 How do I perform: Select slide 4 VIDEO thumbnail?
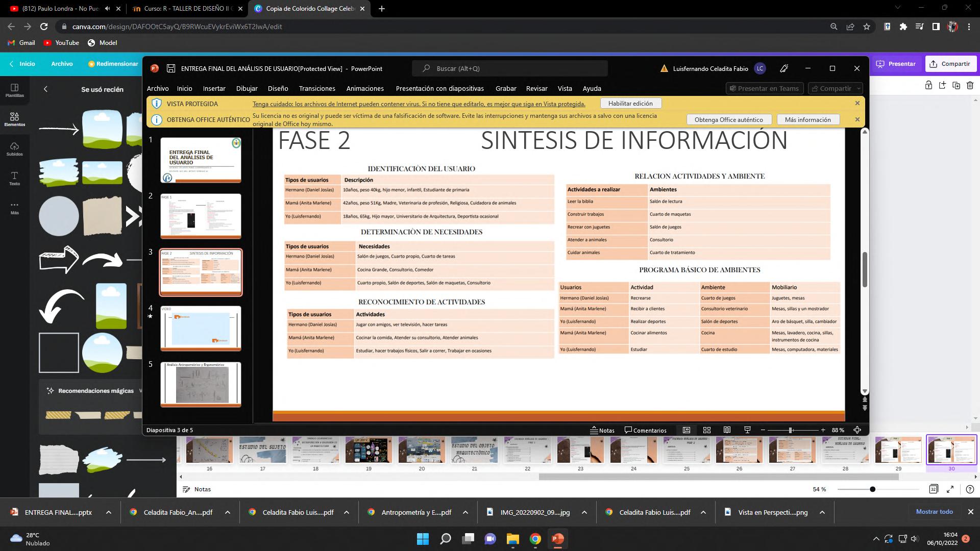(201, 328)
